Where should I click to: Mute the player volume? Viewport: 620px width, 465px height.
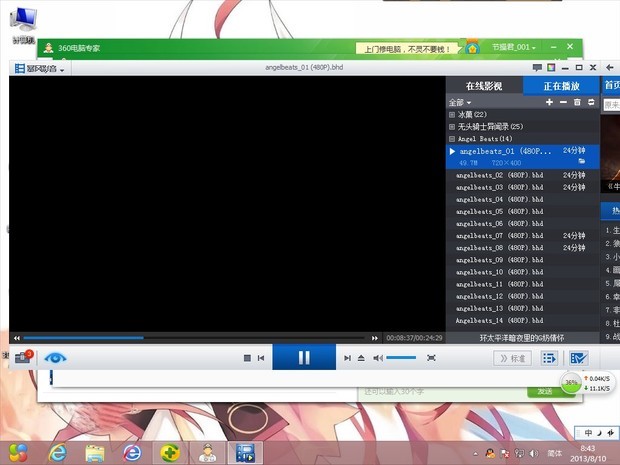pyautogui.click(x=378, y=358)
